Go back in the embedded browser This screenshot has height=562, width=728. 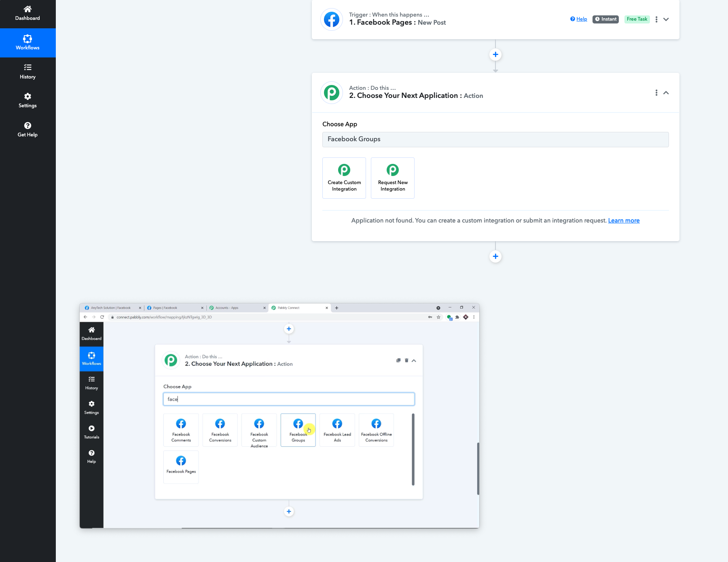(x=85, y=317)
